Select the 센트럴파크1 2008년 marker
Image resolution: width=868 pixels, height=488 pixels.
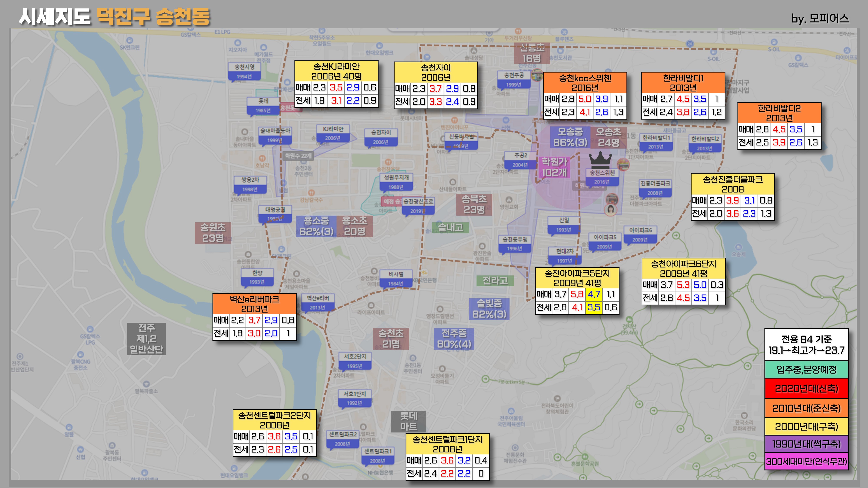pyautogui.click(x=377, y=456)
